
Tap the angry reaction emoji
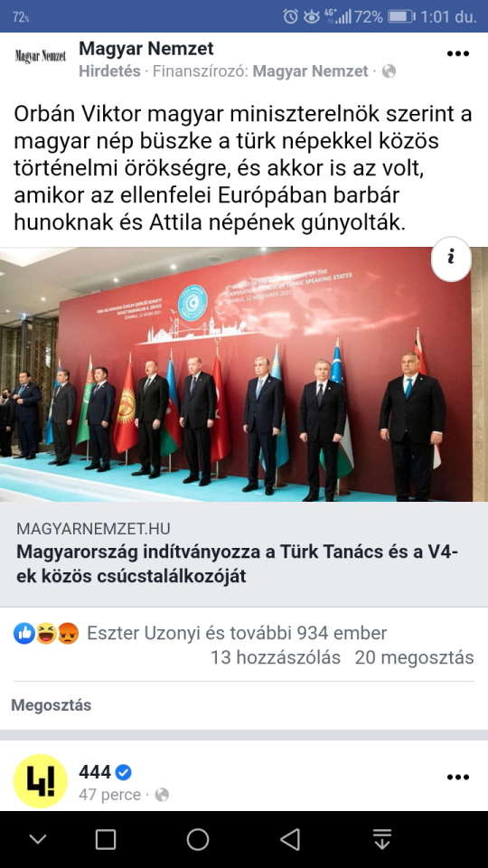click(68, 633)
